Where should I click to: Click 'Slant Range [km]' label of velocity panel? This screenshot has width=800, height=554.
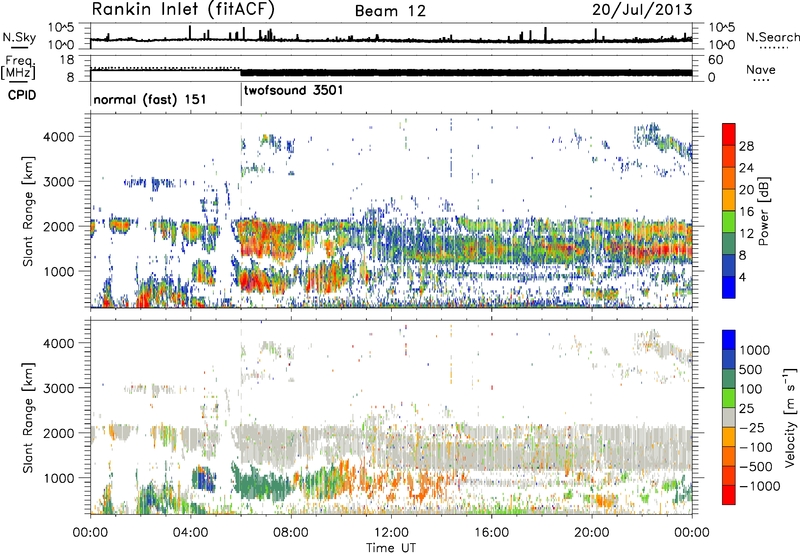(28, 417)
